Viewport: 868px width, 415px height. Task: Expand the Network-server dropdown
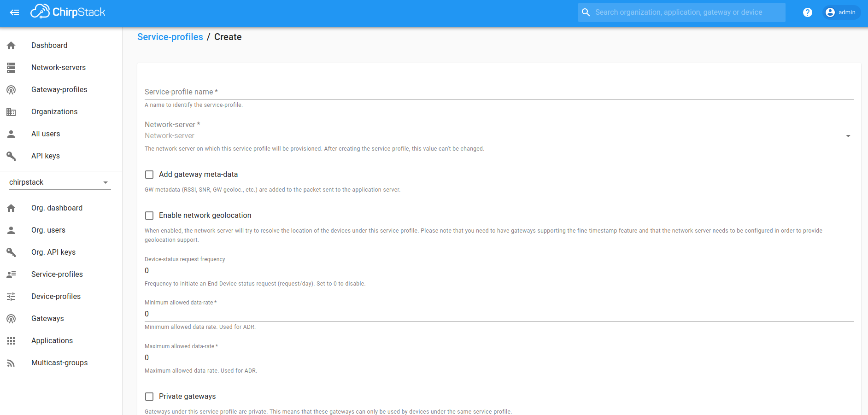tap(499, 136)
